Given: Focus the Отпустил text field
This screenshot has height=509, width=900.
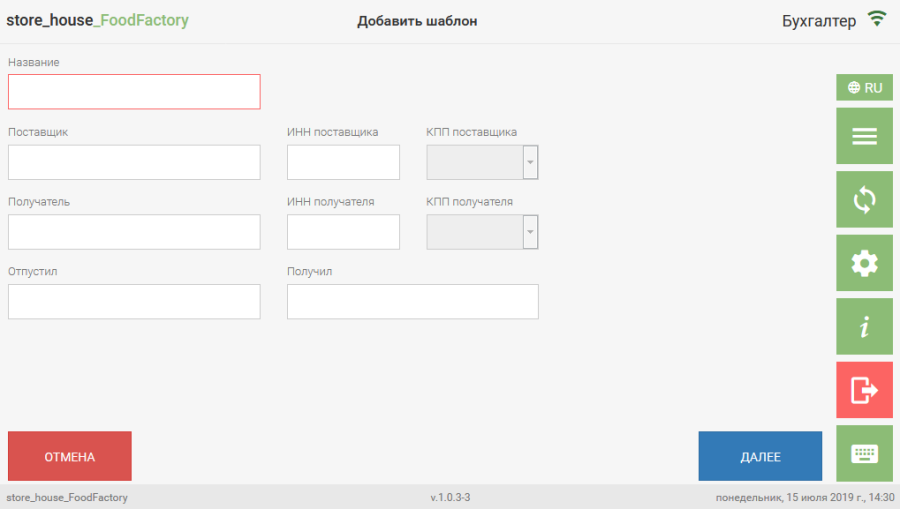Looking at the screenshot, I should [134, 302].
